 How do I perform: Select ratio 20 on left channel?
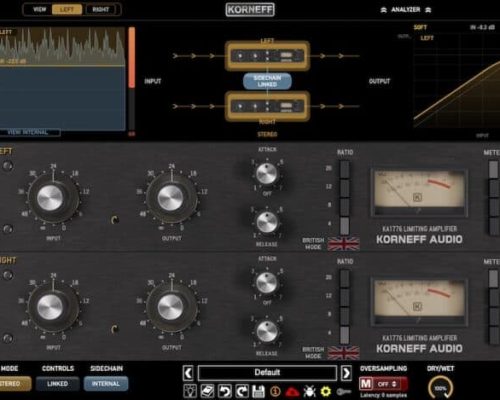345,169
